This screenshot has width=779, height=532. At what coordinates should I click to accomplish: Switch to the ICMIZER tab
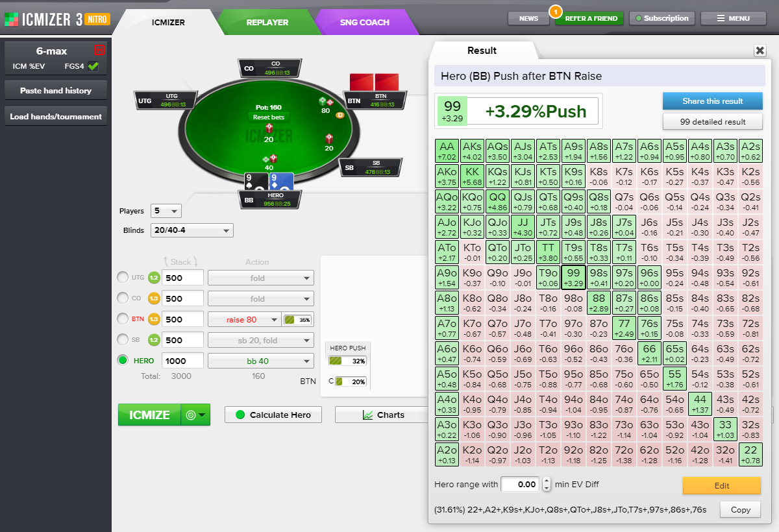[x=168, y=22]
